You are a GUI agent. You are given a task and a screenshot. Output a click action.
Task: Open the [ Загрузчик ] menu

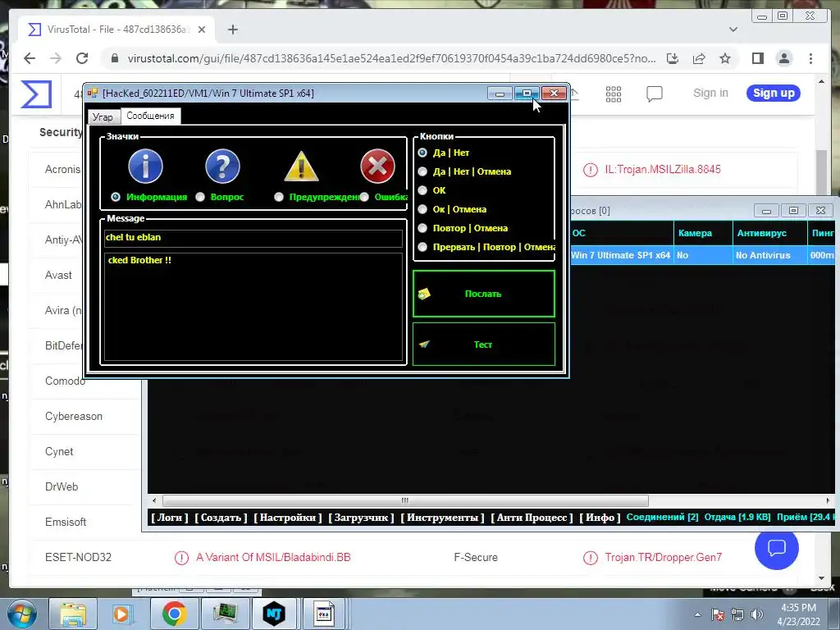coord(361,518)
